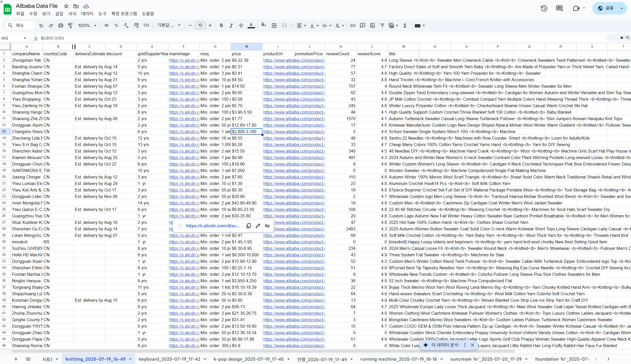Search menus in the 메뉴 box
The width and height of the screenshot is (631, 364).
tap(20, 25)
